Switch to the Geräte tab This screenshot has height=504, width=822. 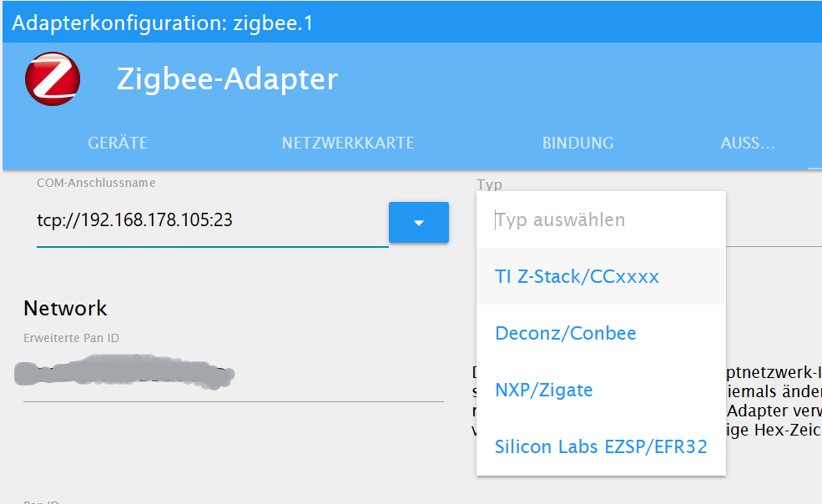click(118, 143)
